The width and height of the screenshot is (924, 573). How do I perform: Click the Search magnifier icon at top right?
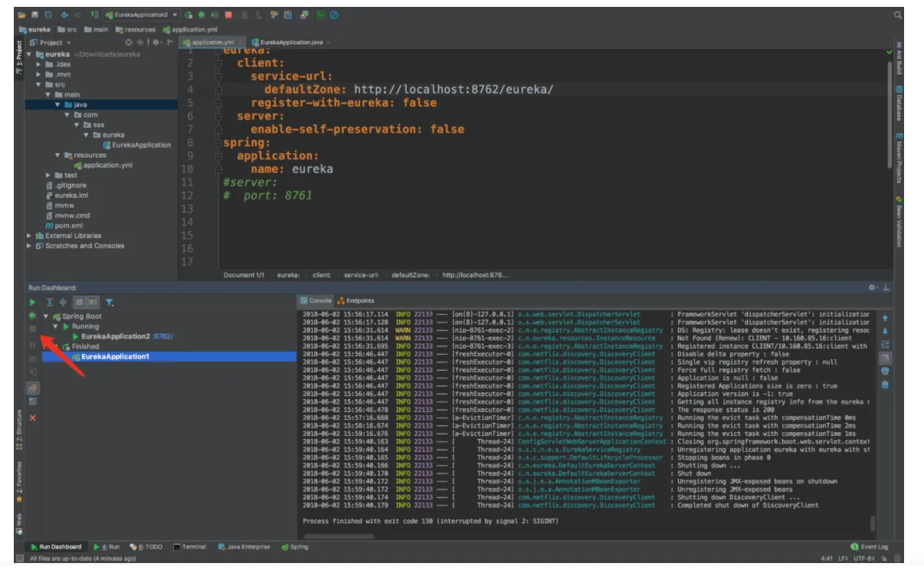[x=897, y=15]
